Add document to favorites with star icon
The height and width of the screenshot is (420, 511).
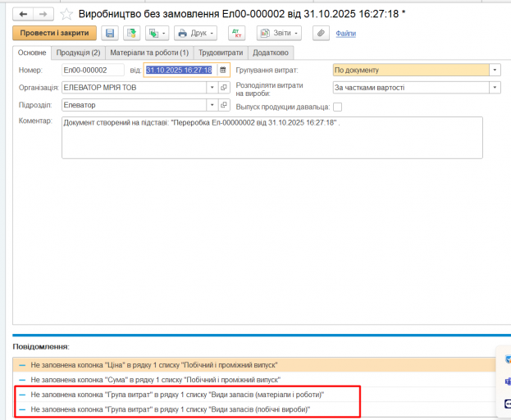click(66, 14)
